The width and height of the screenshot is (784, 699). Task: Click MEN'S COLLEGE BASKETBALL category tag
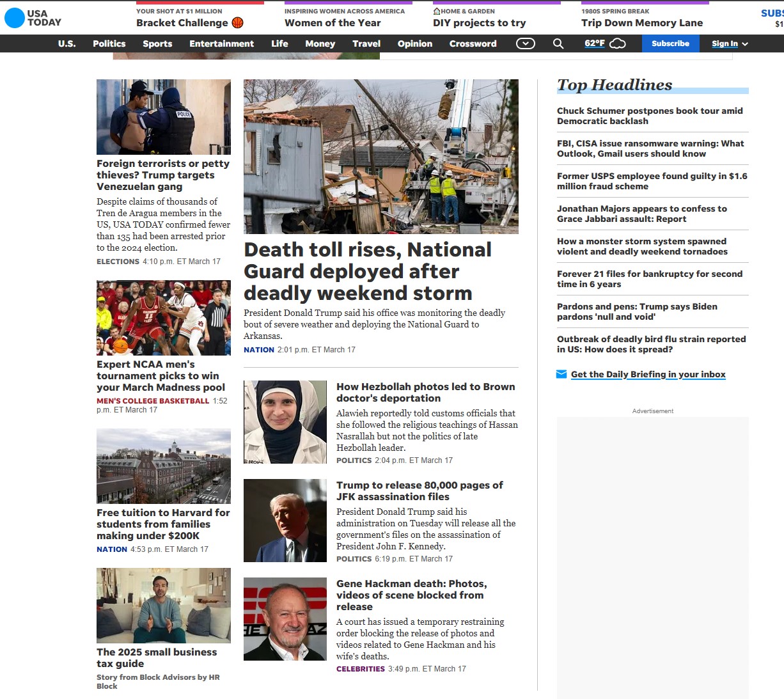153,401
